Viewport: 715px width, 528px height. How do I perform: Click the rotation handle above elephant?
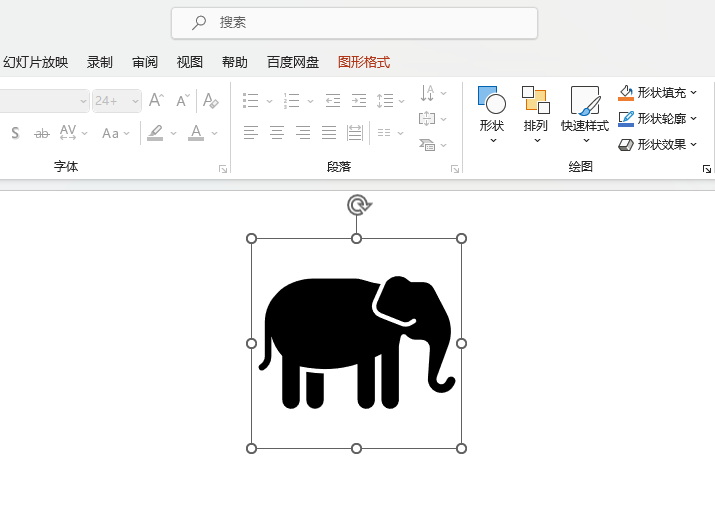point(359,205)
